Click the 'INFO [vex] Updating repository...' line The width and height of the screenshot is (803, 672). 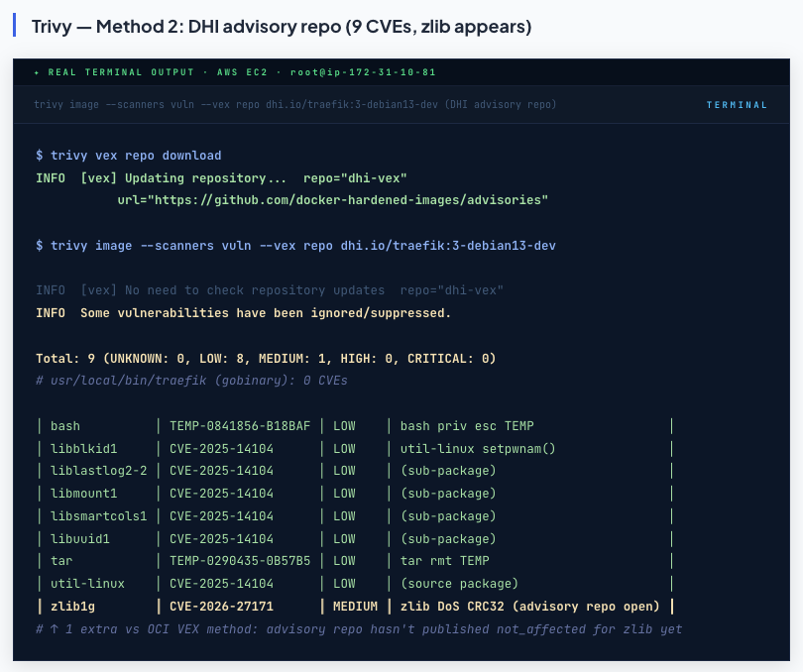click(x=221, y=178)
